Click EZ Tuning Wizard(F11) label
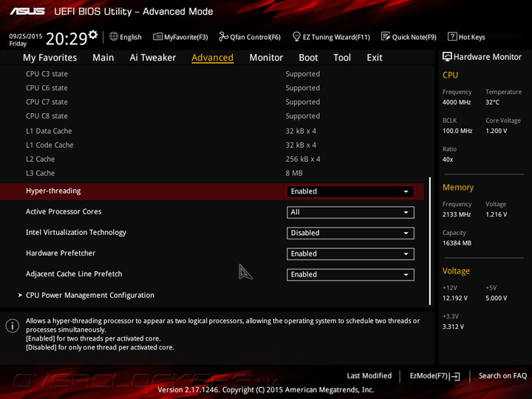Image resolution: width=532 pixels, height=399 pixels. pos(336,37)
